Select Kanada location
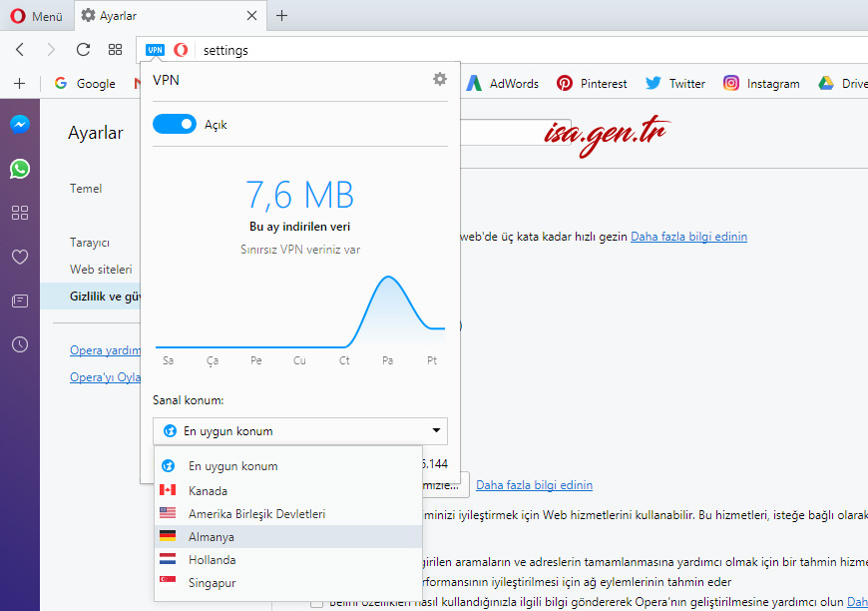The width and height of the screenshot is (868, 611). tap(288, 490)
